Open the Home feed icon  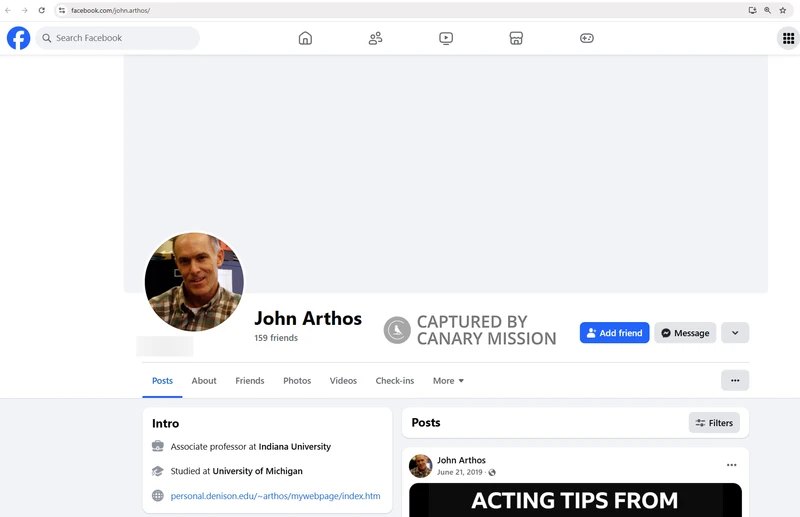point(305,38)
